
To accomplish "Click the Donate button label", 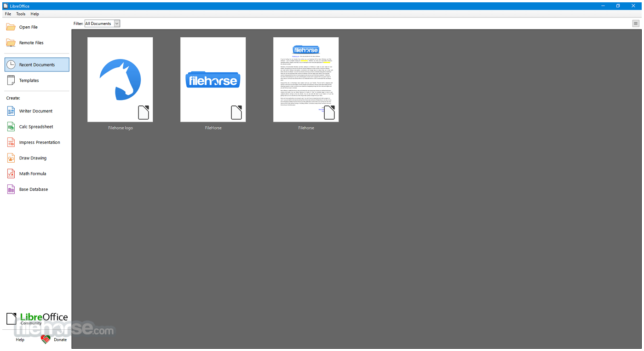I will (60, 339).
